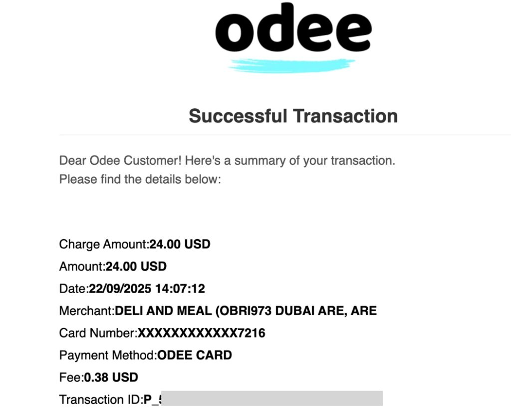Click the Payment Method label
The height and width of the screenshot is (420, 511).
coord(108,355)
